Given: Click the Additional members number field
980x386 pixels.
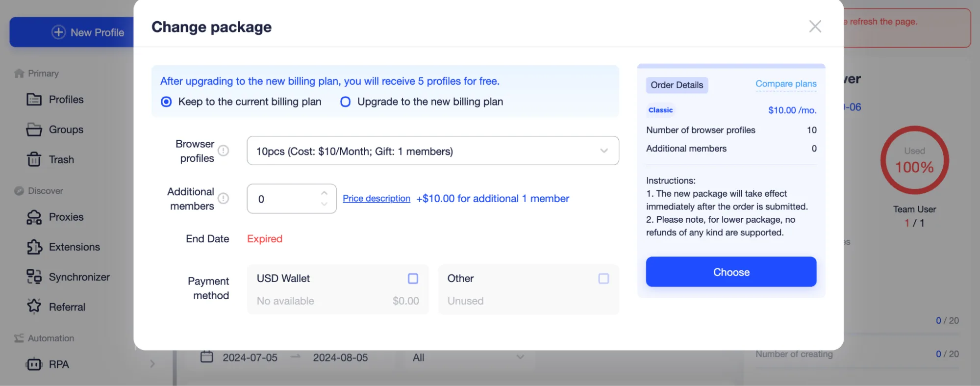Looking at the screenshot, I should pyautogui.click(x=291, y=199).
